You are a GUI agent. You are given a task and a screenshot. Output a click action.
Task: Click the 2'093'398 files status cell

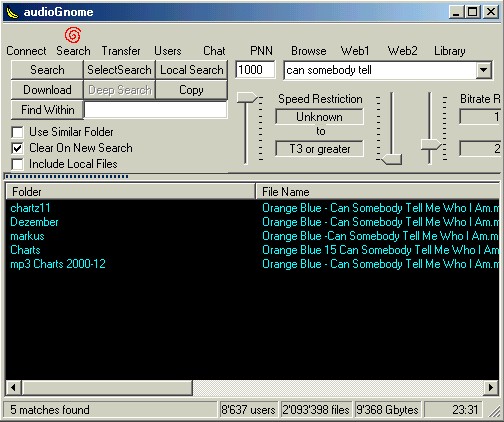(316, 410)
